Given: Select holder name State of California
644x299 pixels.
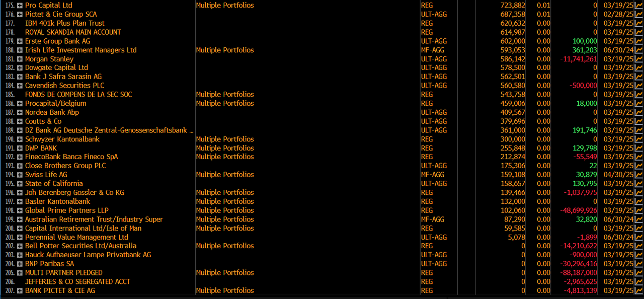Looking at the screenshot, I should 54,184.
